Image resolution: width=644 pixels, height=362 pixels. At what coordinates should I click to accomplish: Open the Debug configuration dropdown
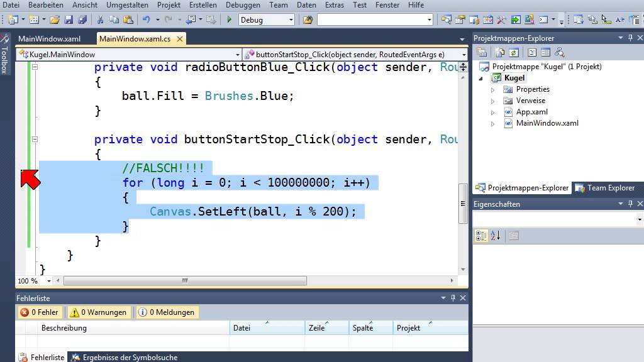pos(291,19)
